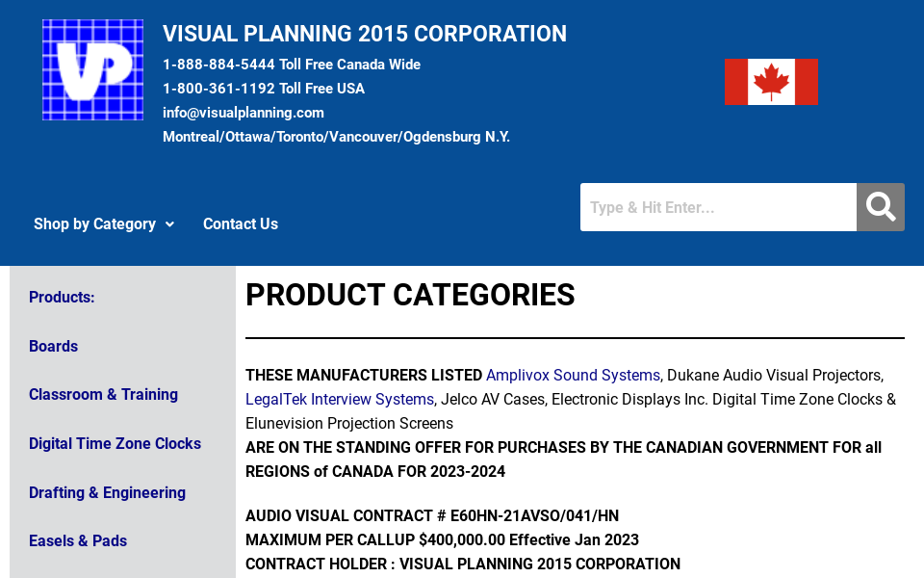Open the LegalTek Interview Systems link

tap(339, 399)
